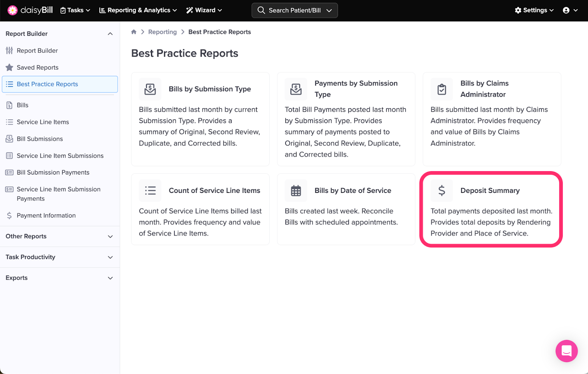Click the Bills by Claims Administrator clipboard icon
This screenshot has height=374, width=588.
coord(442,89)
